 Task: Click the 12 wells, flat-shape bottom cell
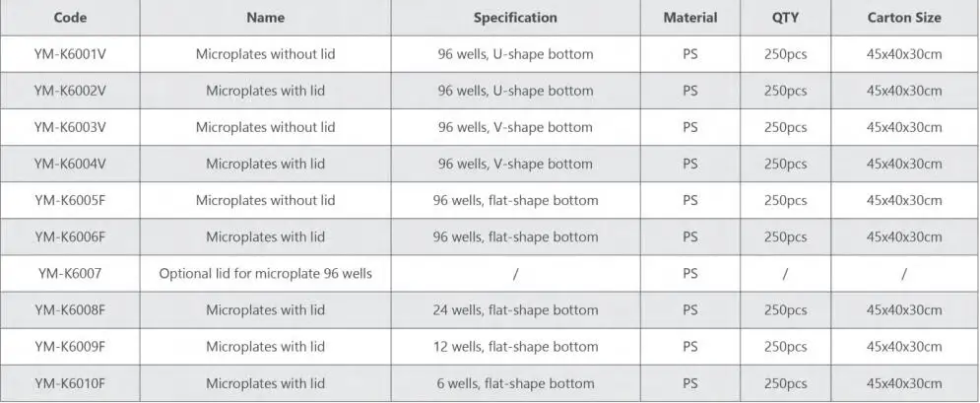(x=515, y=347)
